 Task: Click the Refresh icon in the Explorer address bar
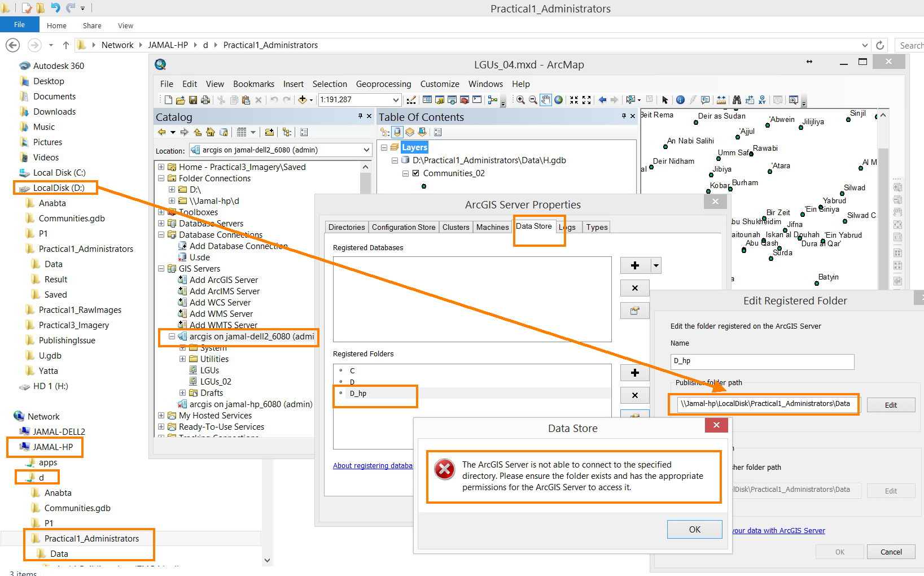point(879,45)
